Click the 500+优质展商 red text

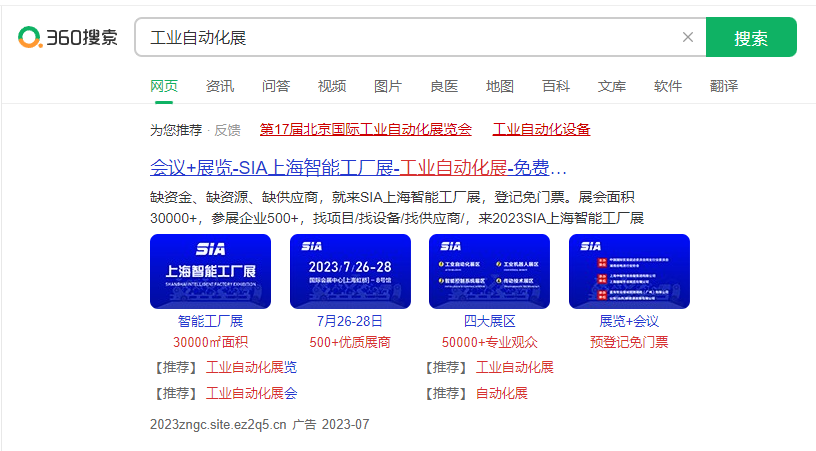click(350, 342)
